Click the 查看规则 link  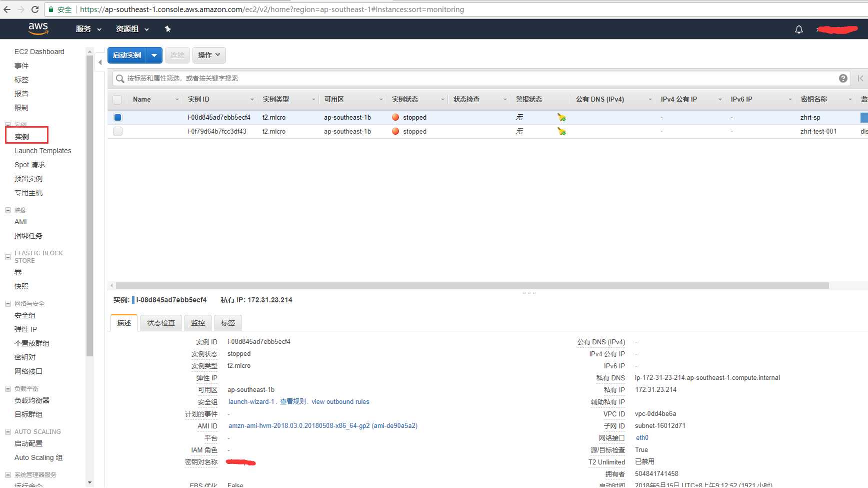click(292, 402)
